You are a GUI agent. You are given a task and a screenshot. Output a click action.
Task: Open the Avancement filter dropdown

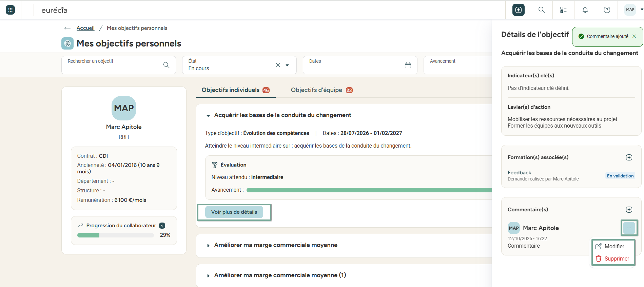(x=458, y=65)
